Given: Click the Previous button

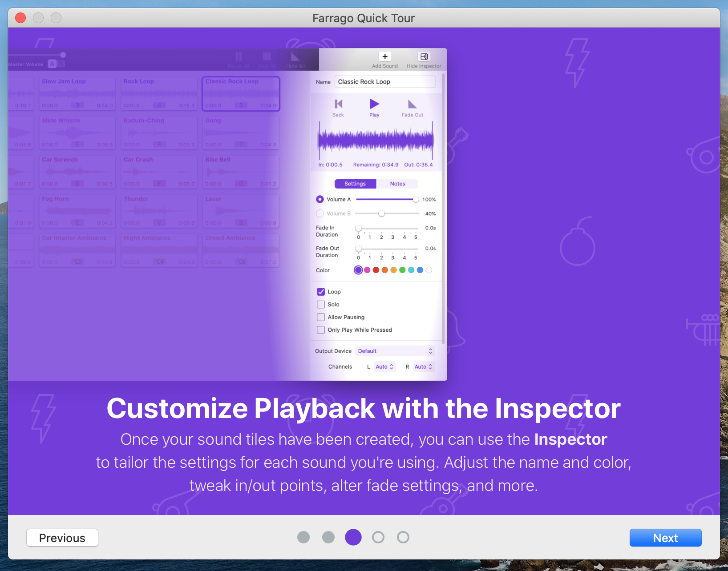Looking at the screenshot, I should [x=62, y=538].
